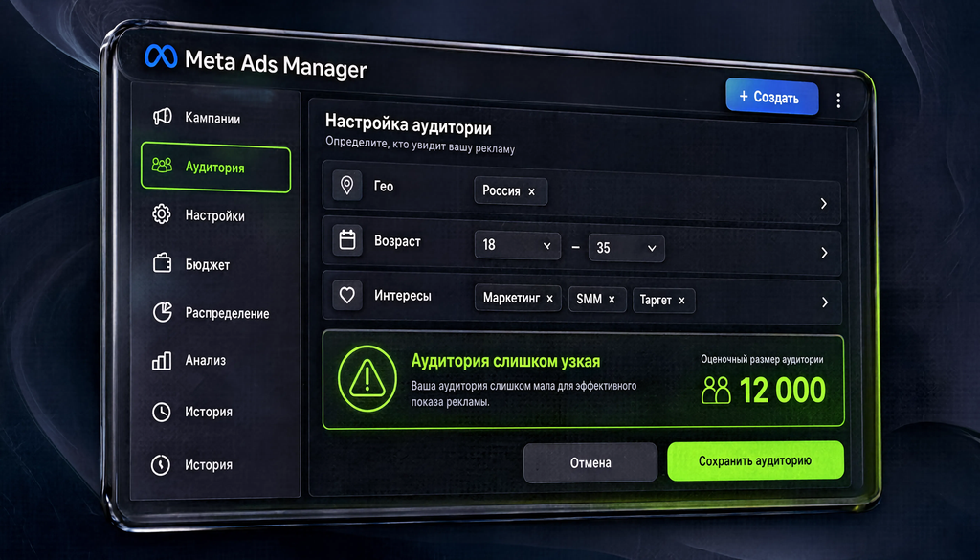Open the three-dot more options menu

coord(838,101)
